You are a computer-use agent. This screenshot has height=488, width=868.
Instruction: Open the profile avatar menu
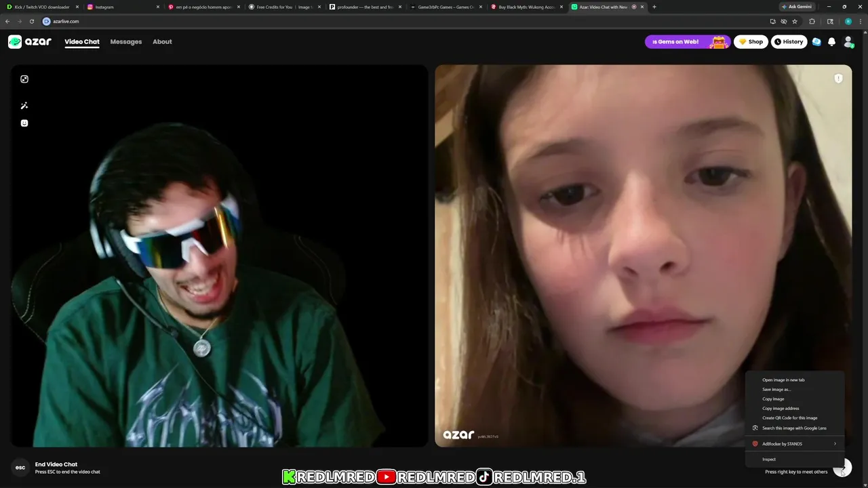click(x=848, y=42)
